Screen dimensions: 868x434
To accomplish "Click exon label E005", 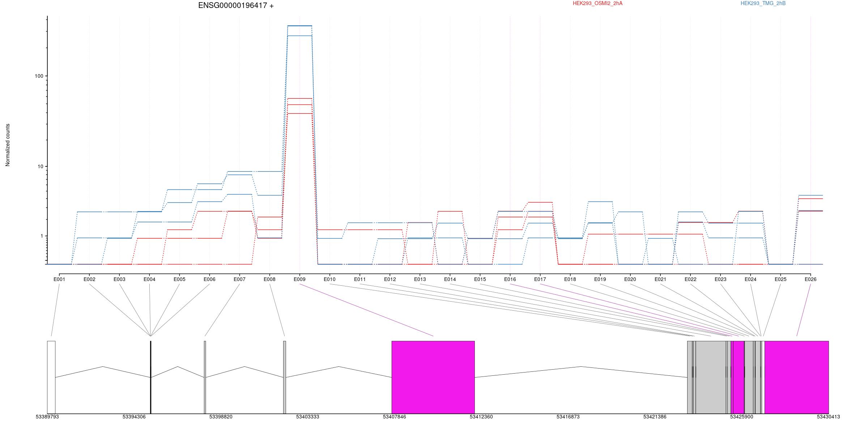I will pyautogui.click(x=179, y=279).
